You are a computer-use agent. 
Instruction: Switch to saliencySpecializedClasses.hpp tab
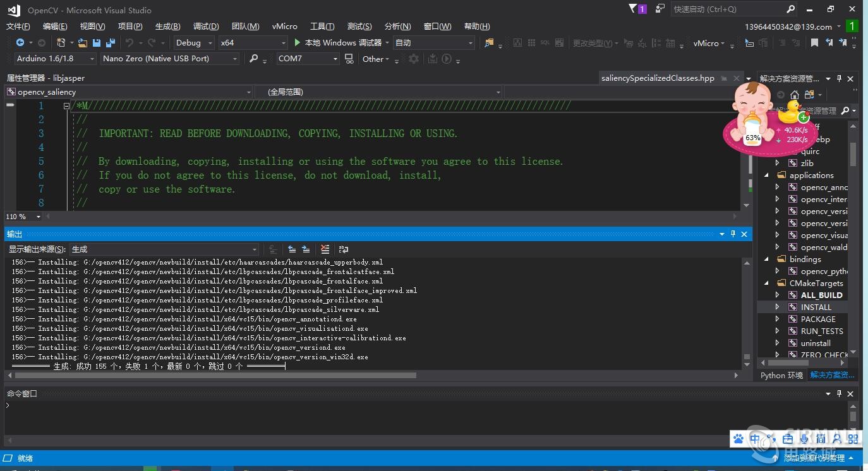point(658,78)
